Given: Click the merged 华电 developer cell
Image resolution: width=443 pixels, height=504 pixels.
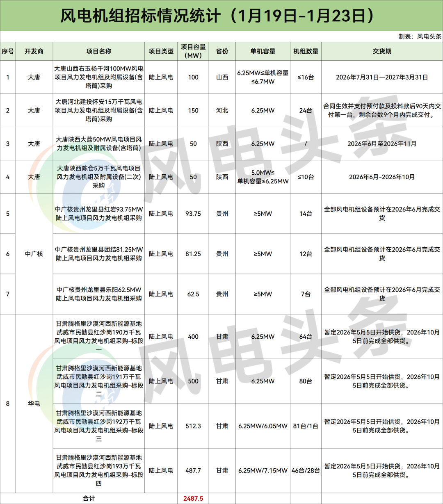Looking at the screenshot, I should coord(34,404).
